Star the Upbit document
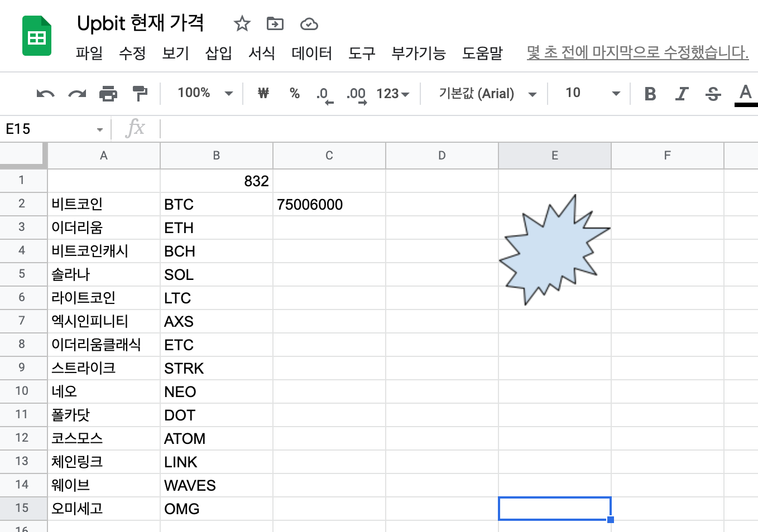The image size is (758, 532). click(242, 23)
